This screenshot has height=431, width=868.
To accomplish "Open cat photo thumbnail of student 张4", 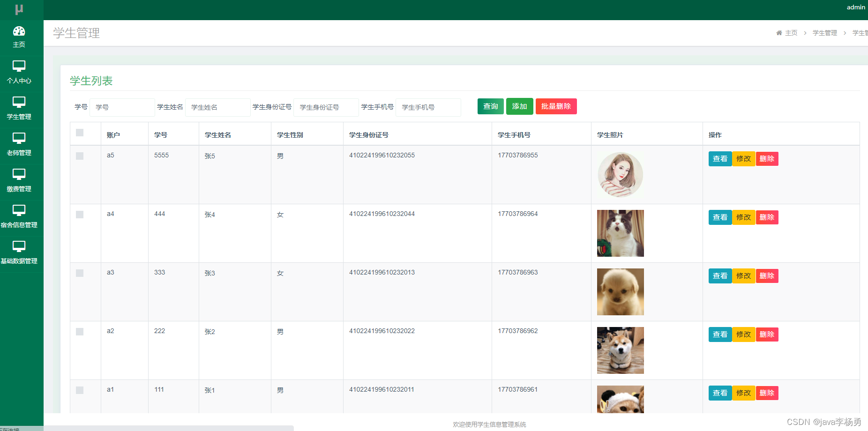I will coord(621,233).
